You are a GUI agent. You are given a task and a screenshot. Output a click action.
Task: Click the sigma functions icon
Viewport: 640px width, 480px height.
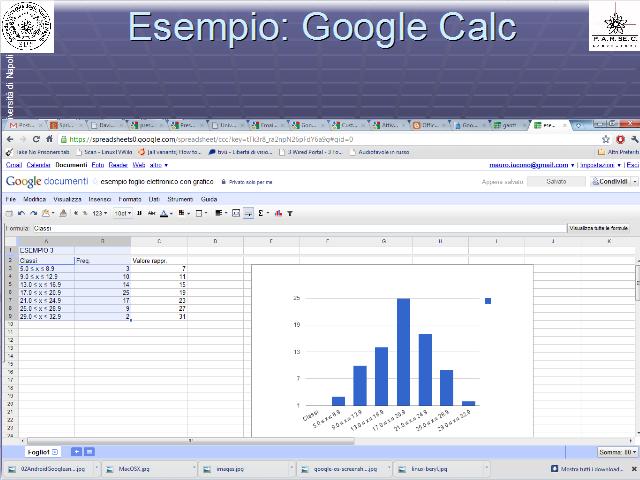point(260,213)
